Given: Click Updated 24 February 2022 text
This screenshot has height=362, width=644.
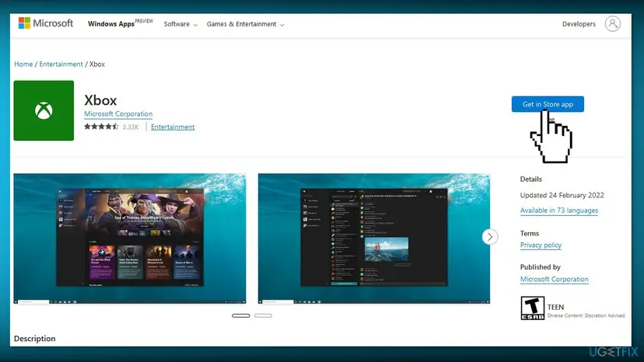Looking at the screenshot, I should pos(562,195).
